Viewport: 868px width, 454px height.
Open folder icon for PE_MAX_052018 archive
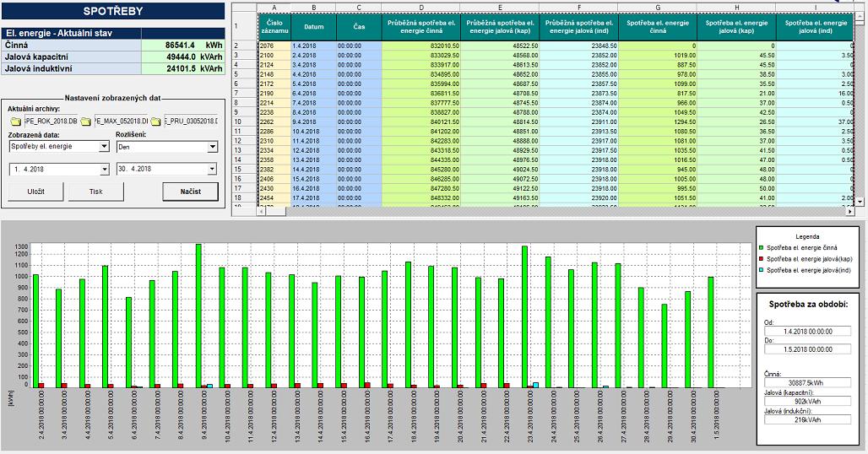point(86,122)
